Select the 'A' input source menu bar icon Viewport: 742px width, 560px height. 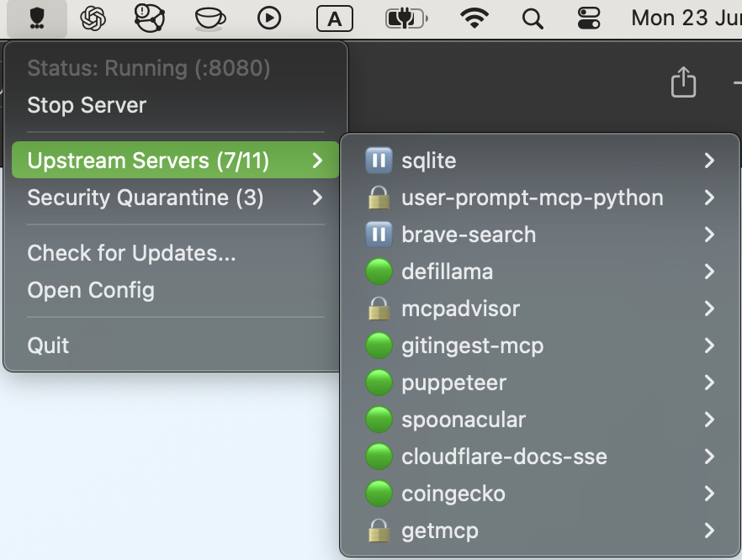click(334, 19)
